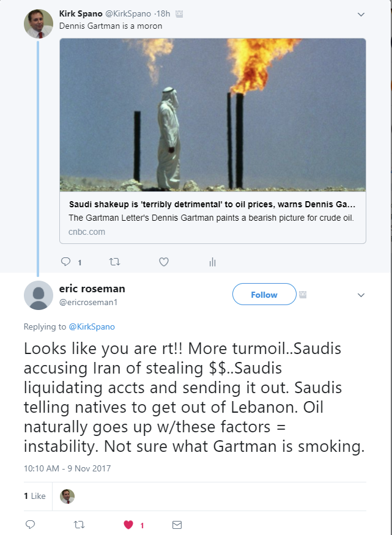Click small icon beside 18h timestamp

(x=179, y=13)
